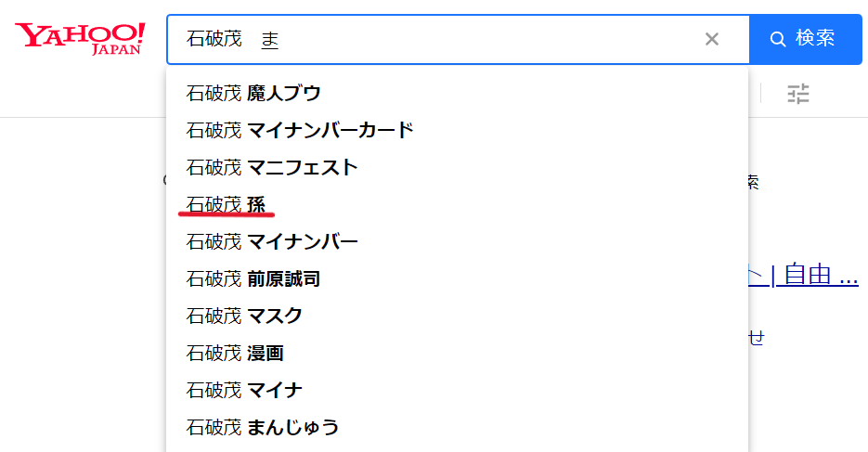Select suggestion 石破茂 魔人ブウ
This screenshot has height=452, width=868.
(x=458, y=93)
